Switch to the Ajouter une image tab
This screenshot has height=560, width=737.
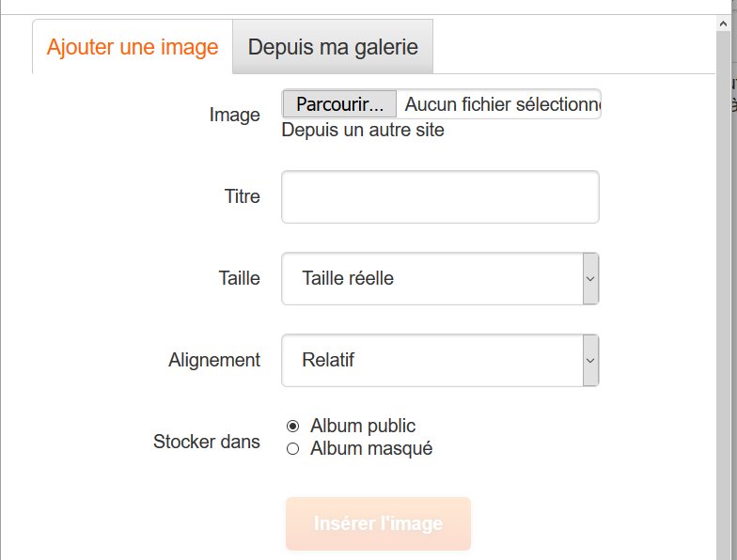point(133,47)
